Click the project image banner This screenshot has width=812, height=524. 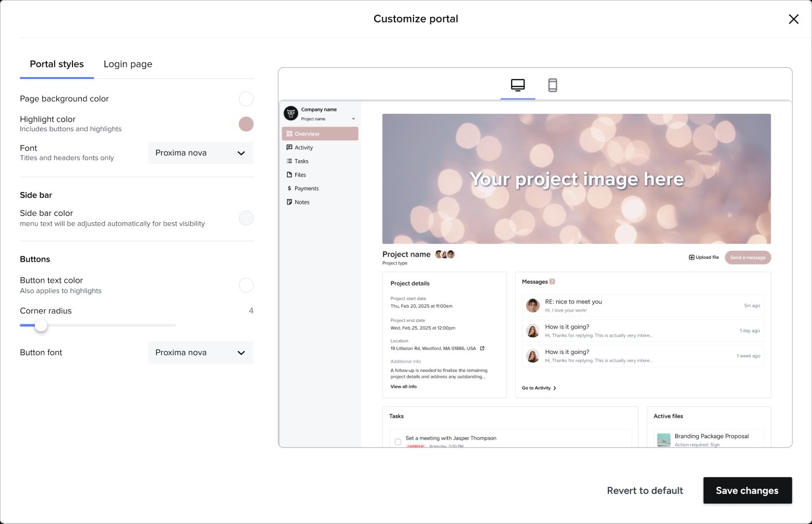tap(577, 179)
